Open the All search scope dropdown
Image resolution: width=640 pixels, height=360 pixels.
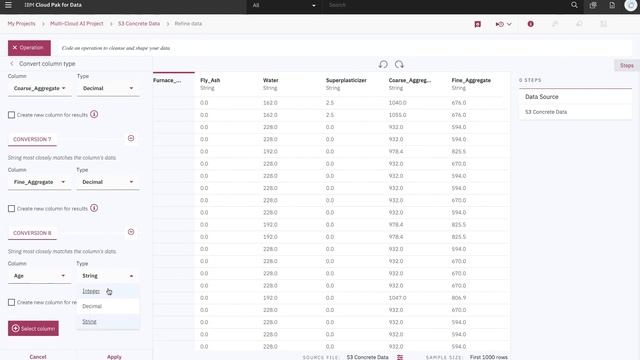click(284, 5)
